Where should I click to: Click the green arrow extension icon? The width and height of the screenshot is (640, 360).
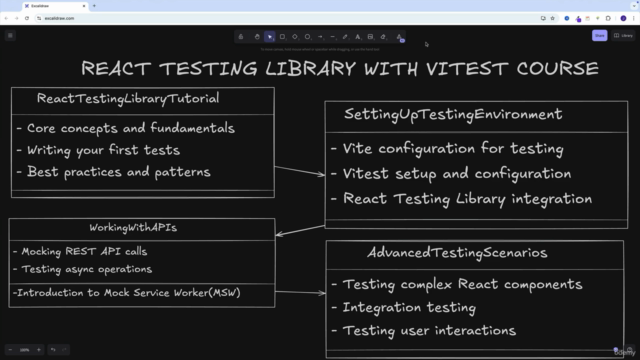pyautogui.click(x=598, y=18)
